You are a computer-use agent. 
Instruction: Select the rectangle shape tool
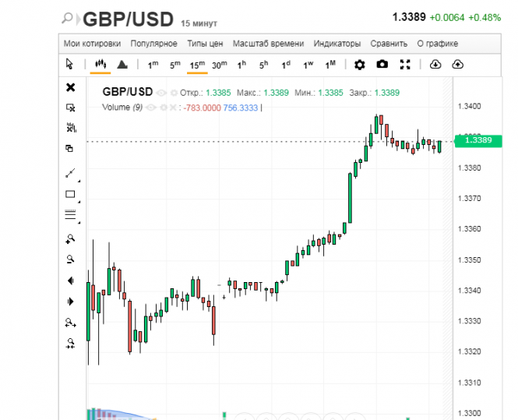(x=70, y=194)
